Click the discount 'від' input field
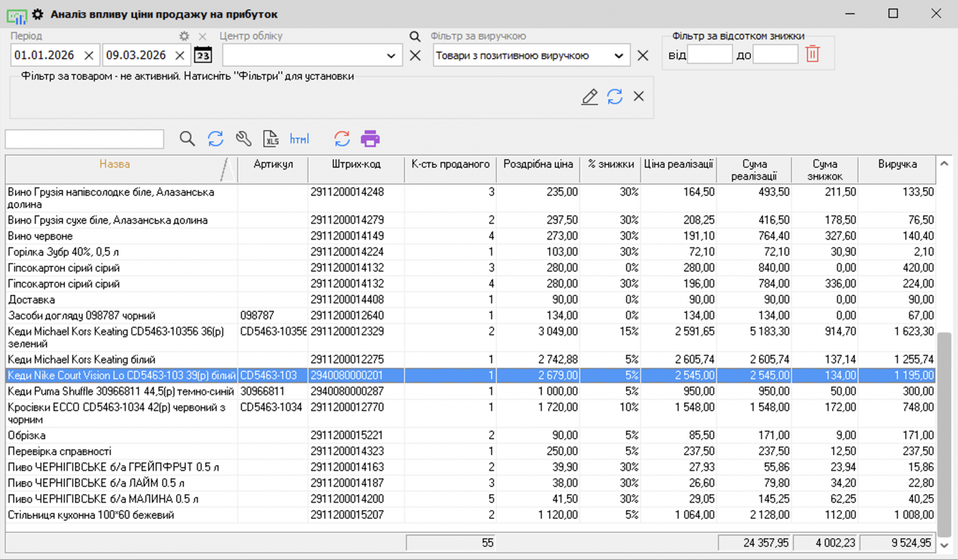Viewport: 958px width, 560px height. point(710,55)
